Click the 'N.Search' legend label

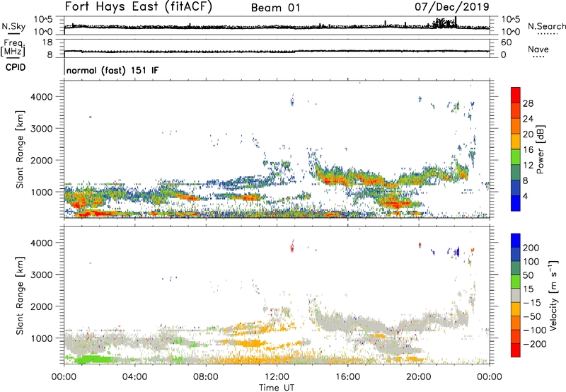point(547,26)
